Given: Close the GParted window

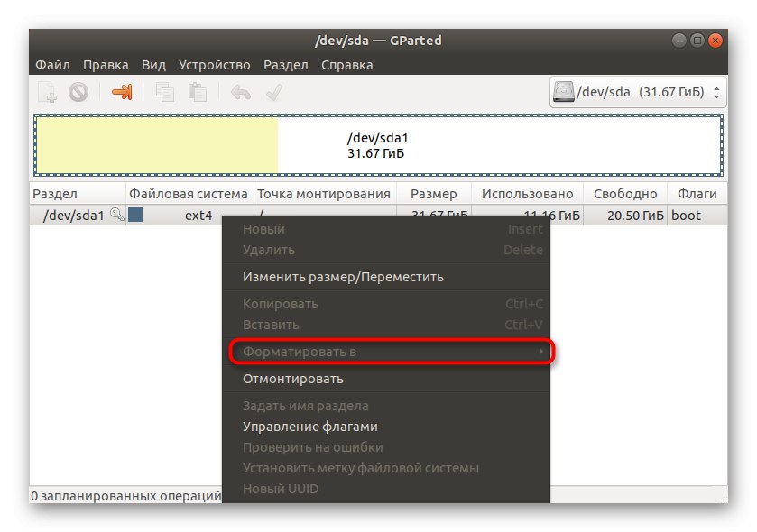Looking at the screenshot, I should pyautogui.click(x=715, y=41).
